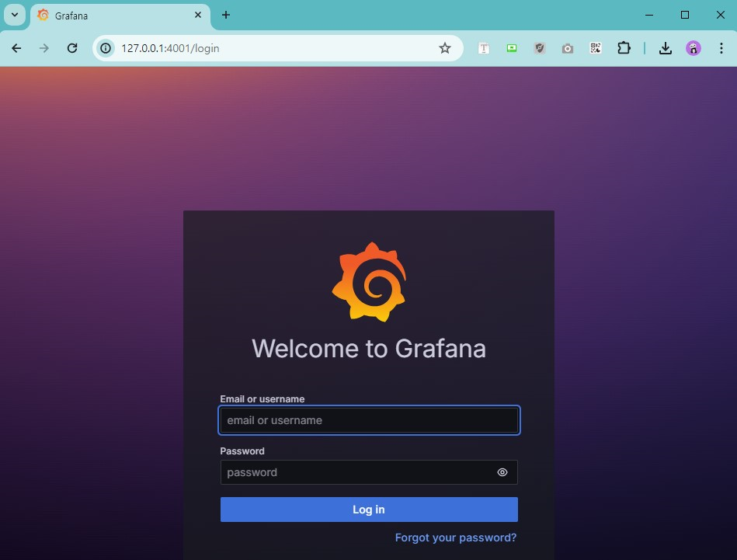737x560 pixels.
Task: Click the Email or username label
Action: click(x=262, y=398)
